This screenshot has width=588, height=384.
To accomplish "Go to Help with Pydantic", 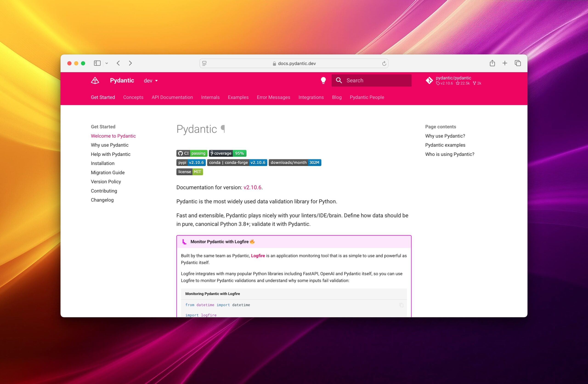I will 110,154.
